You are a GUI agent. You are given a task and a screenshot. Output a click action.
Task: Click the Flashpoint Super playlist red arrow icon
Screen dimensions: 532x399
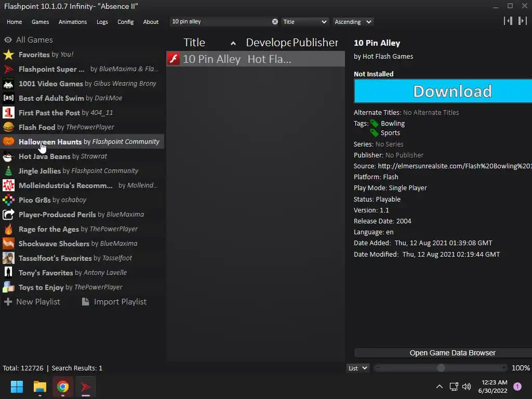[x=8, y=69]
